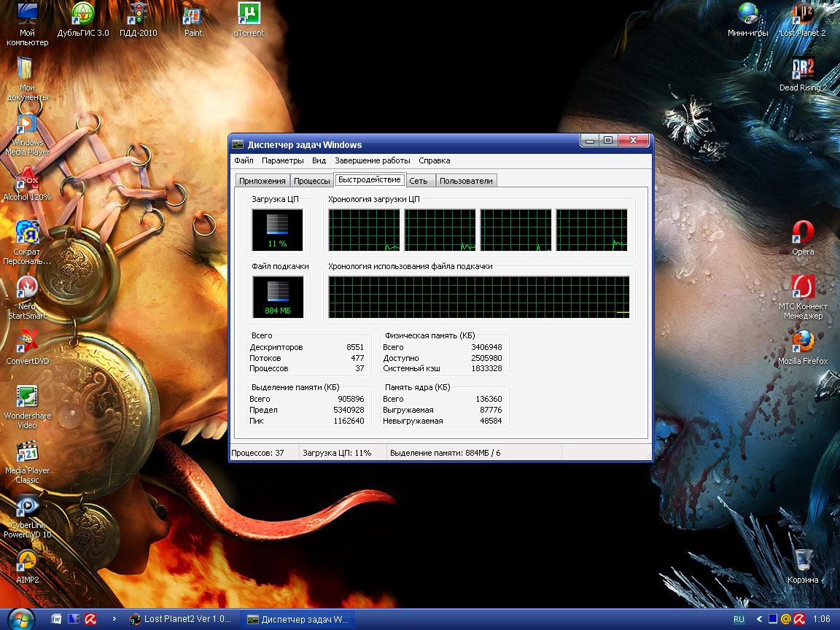This screenshot has height=630, width=840.
Task: Click status bar text Загрузка ЦП: 11%
Action: point(337,453)
